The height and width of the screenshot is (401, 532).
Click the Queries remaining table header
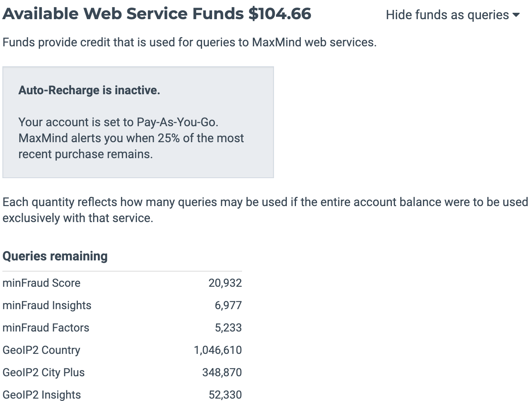[x=55, y=256]
